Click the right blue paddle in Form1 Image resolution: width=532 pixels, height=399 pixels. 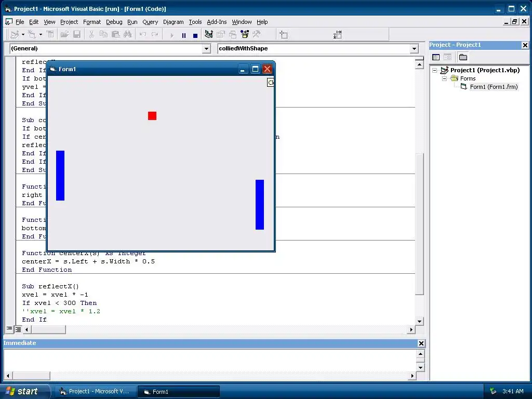260,205
